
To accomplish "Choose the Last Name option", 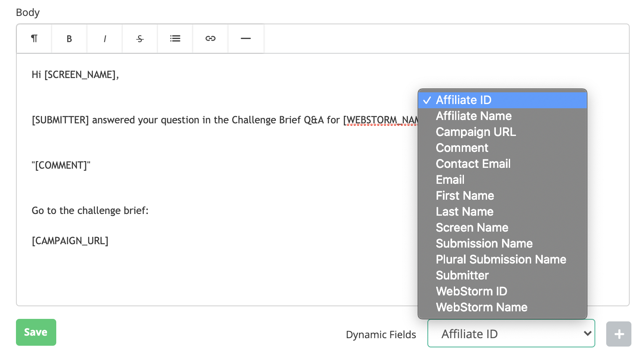I will [x=503, y=211].
